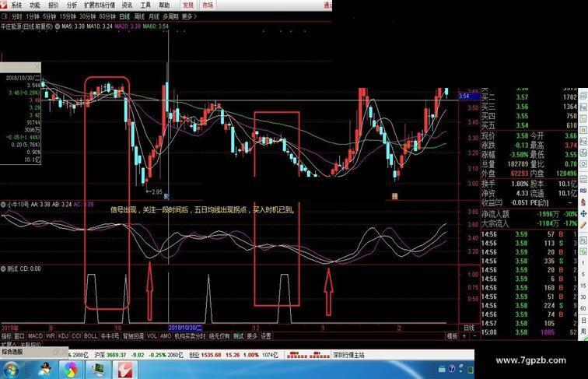This screenshot has height=379, width=588.
Task: Click the round indicator icon beside 平庄能源 title
Action: tap(58, 26)
